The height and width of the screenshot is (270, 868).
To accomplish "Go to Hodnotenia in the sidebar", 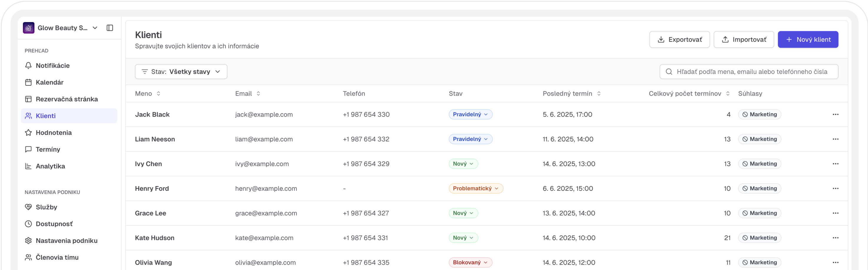I will 54,132.
